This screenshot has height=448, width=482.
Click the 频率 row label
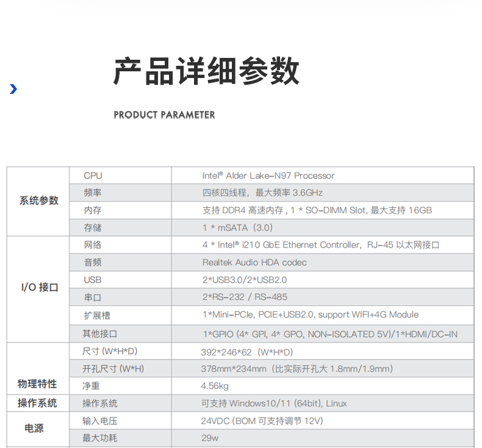pos(93,193)
